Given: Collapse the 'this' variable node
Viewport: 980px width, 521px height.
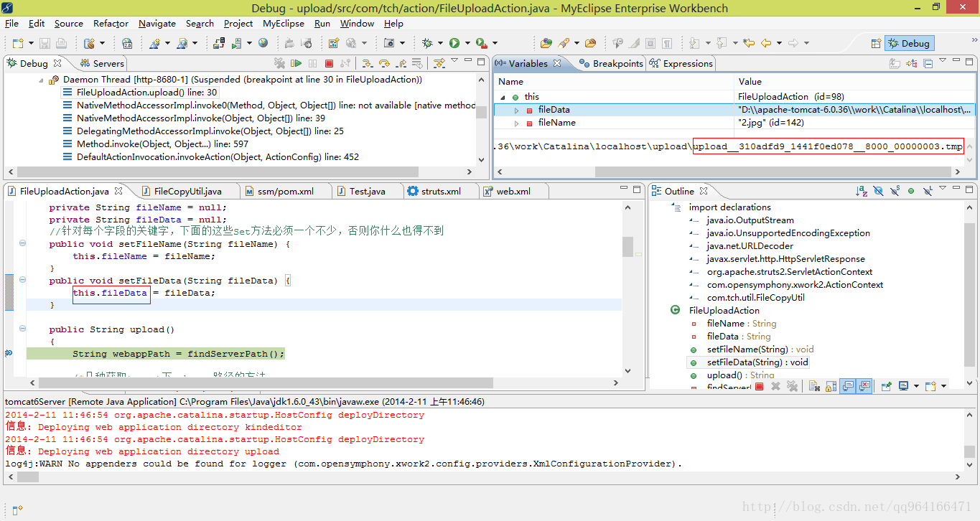Looking at the screenshot, I should pyautogui.click(x=503, y=97).
